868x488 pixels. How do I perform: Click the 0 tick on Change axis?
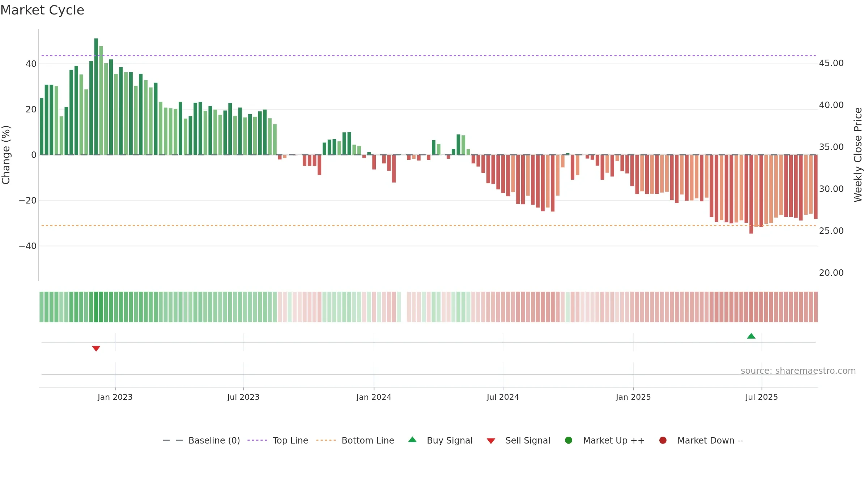[34, 155]
